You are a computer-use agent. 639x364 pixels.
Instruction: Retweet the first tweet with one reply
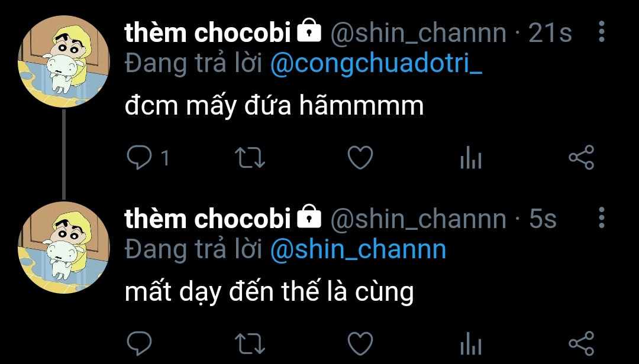[250, 158]
